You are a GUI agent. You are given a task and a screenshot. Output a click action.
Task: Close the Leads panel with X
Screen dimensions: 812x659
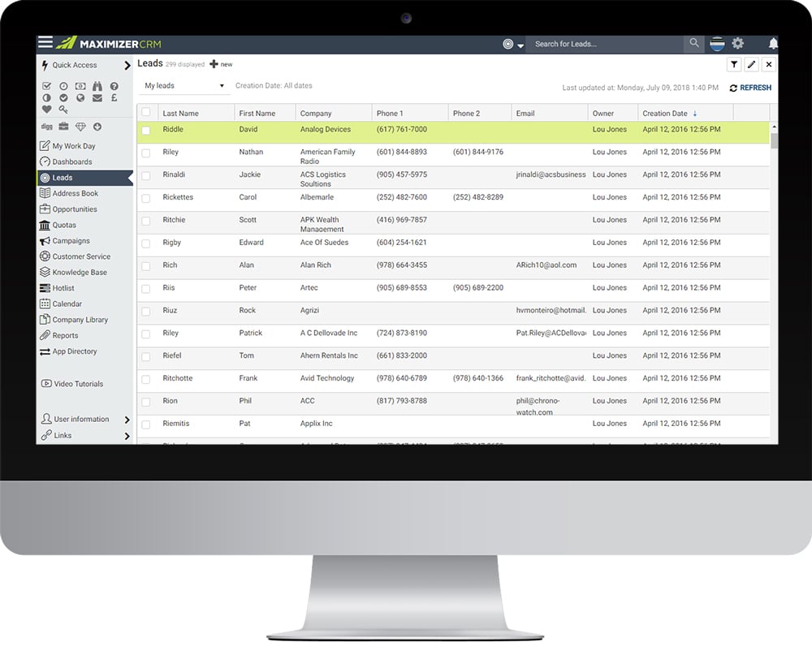[769, 64]
